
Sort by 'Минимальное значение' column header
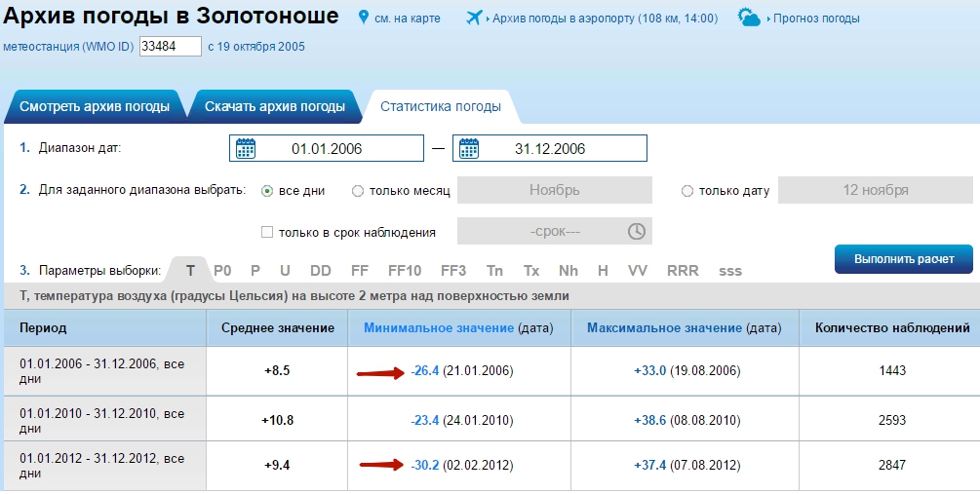(x=439, y=328)
